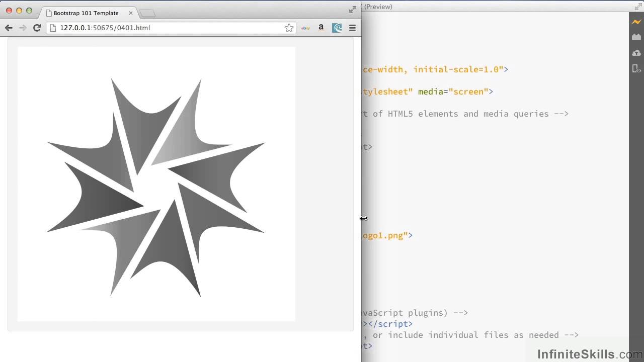Zoom the Chrome window with the green button
The width and height of the screenshot is (644, 362).
tap(29, 11)
